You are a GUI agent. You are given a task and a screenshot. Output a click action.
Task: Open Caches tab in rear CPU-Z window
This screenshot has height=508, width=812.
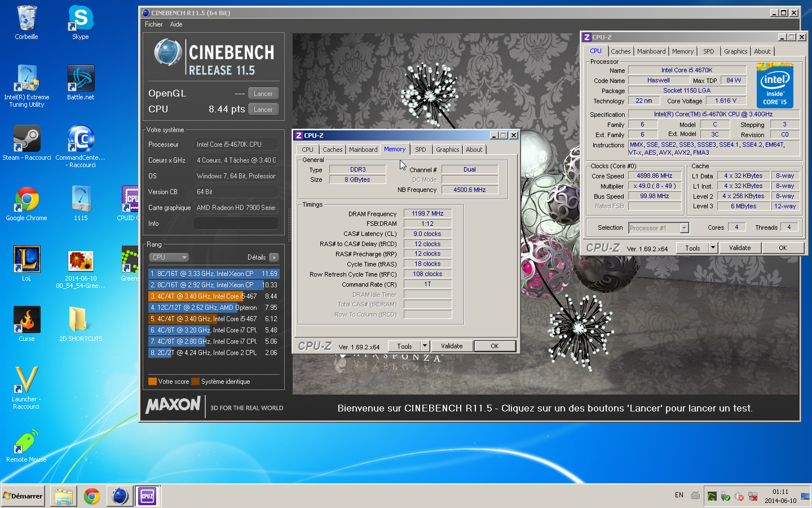coord(620,51)
